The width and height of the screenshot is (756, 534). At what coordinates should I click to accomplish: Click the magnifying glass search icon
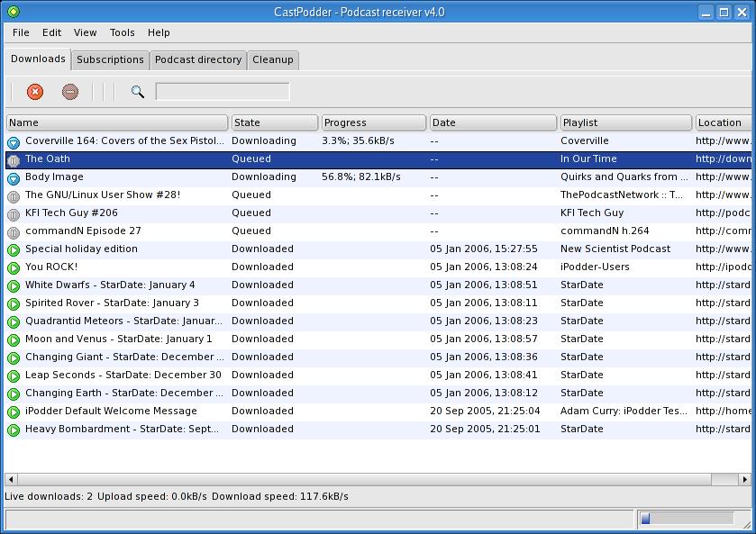click(x=137, y=92)
